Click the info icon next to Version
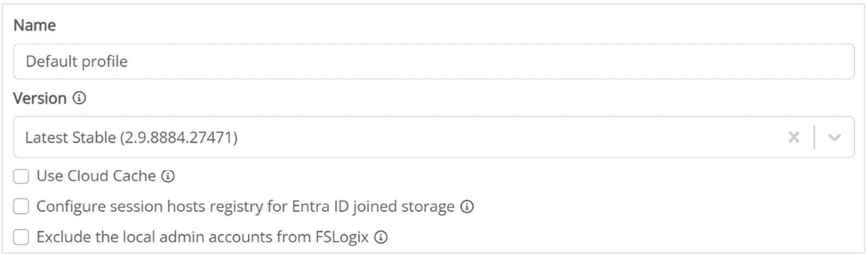The image size is (868, 255). point(80,98)
